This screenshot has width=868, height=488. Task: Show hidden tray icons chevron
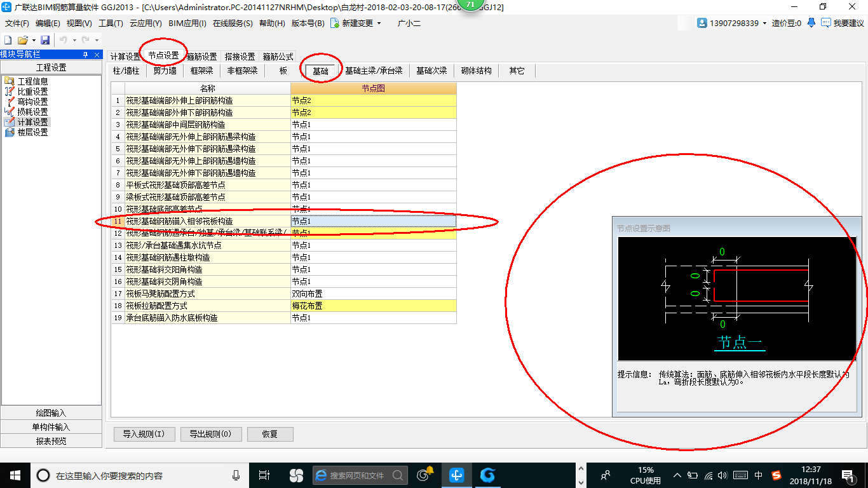click(x=677, y=475)
